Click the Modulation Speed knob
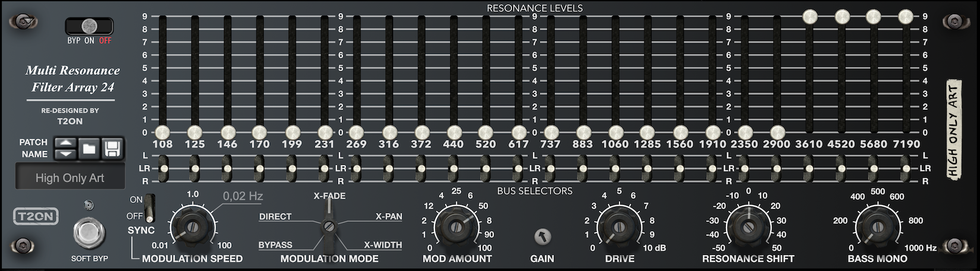This screenshot has width=980, height=271. click(192, 227)
